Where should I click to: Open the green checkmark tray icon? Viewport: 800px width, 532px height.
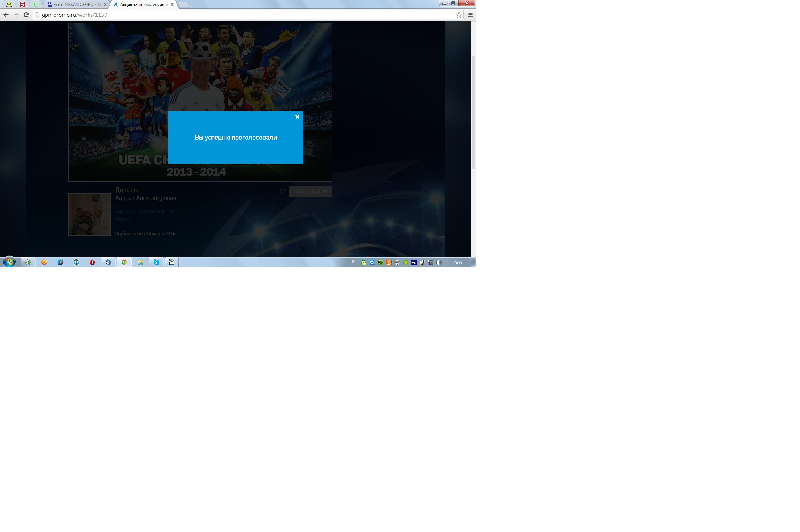click(x=406, y=263)
